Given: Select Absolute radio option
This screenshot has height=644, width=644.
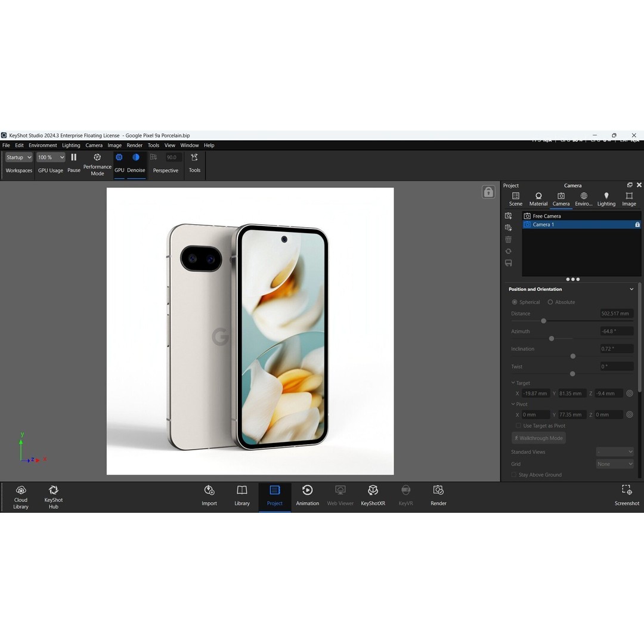Looking at the screenshot, I should click(x=550, y=302).
